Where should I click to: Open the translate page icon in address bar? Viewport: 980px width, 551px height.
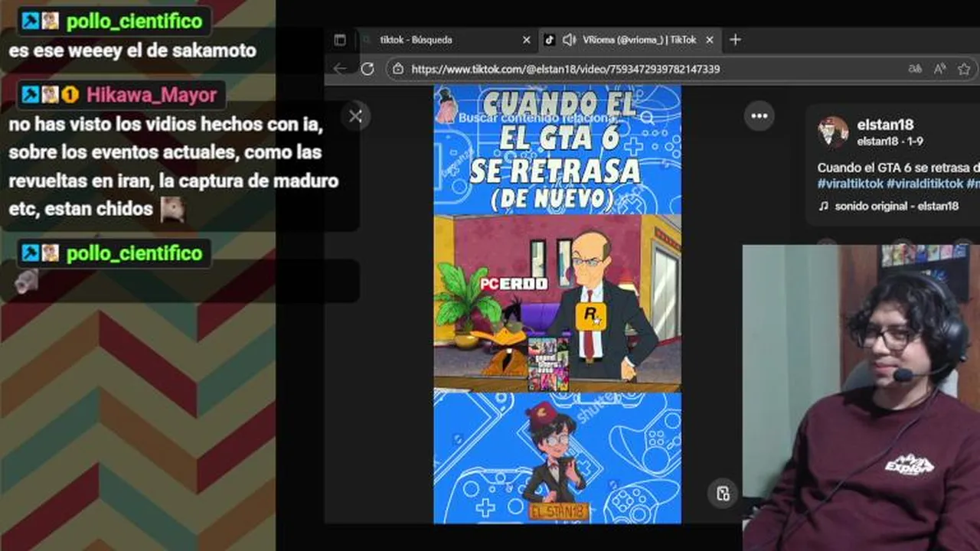(915, 69)
